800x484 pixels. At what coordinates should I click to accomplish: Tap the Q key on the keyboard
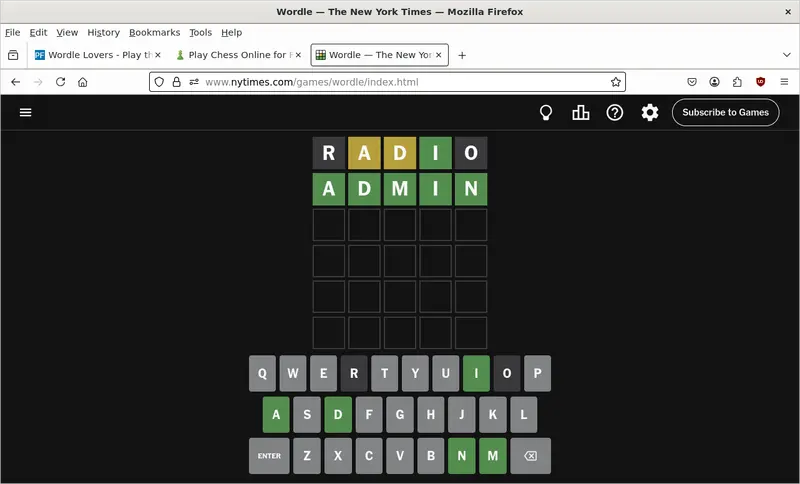click(262, 373)
